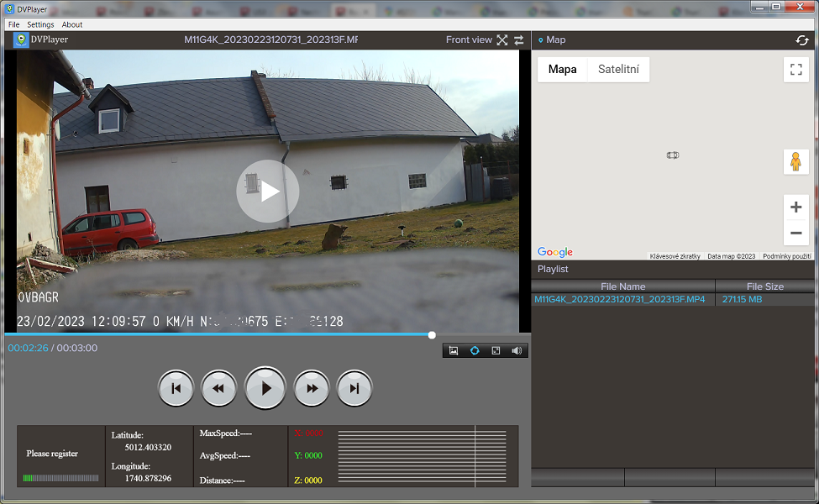The image size is (819, 504).
Task: Refresh the Map panel
Action: [802, 40]
